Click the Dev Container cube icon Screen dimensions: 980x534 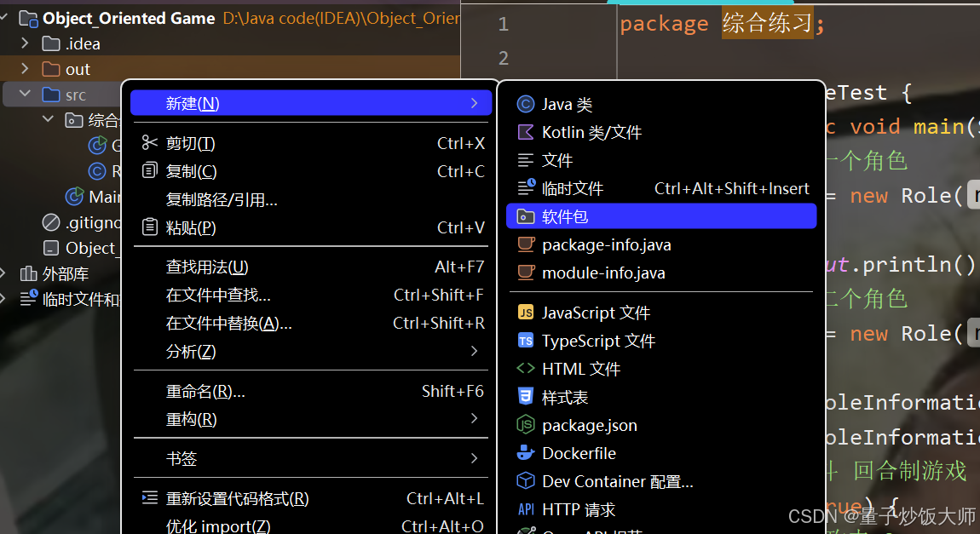pyautogui.click(x=526, y=481)
